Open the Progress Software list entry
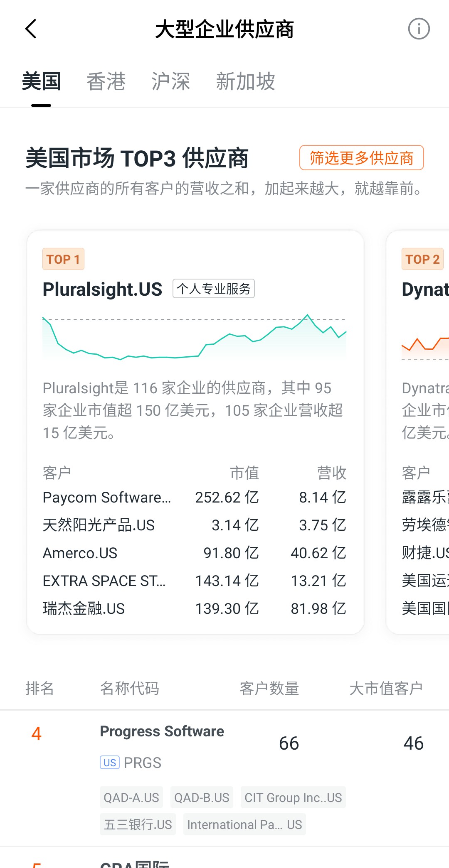Screen dimensions: 449x868 tap(162, 732)
